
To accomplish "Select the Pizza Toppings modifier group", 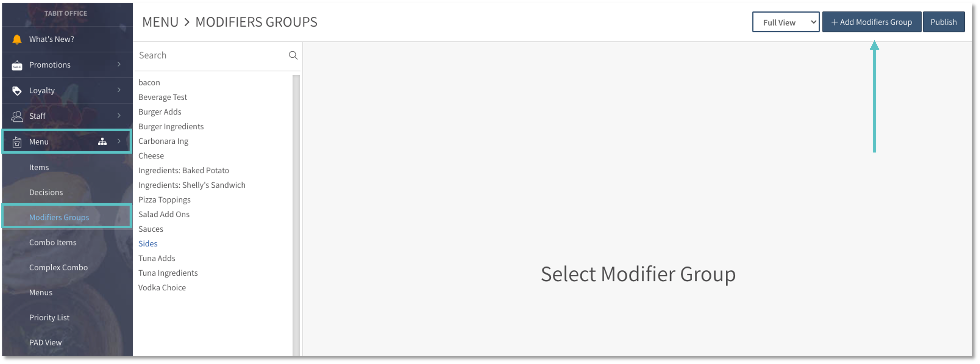I will click(x=164, y=200).
